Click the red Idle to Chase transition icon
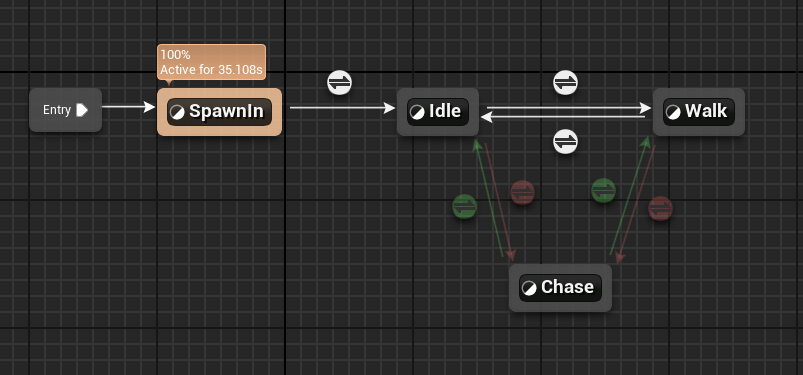803x375 pixels. pyautogui.click(x=522, y=193)
